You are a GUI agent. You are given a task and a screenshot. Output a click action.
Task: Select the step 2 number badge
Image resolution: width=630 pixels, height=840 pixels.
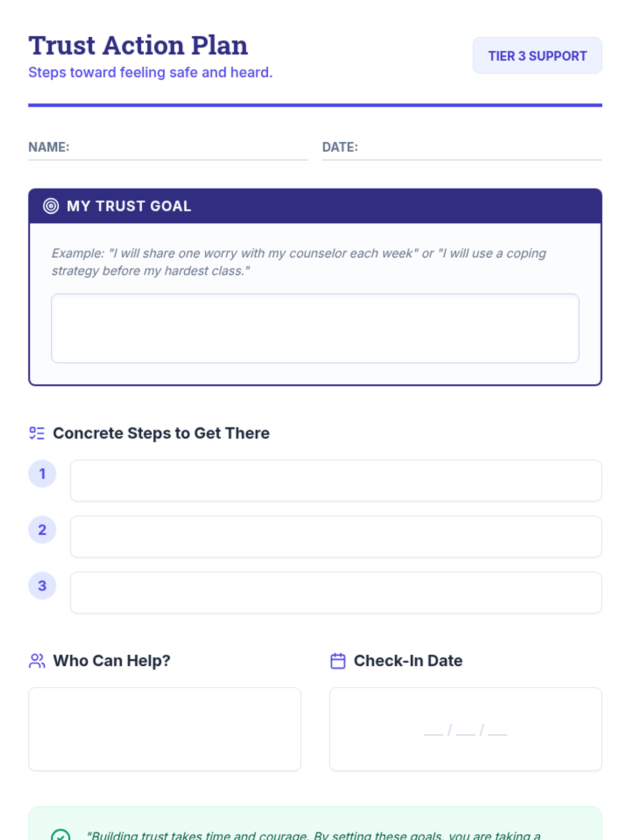coord(42,530)
